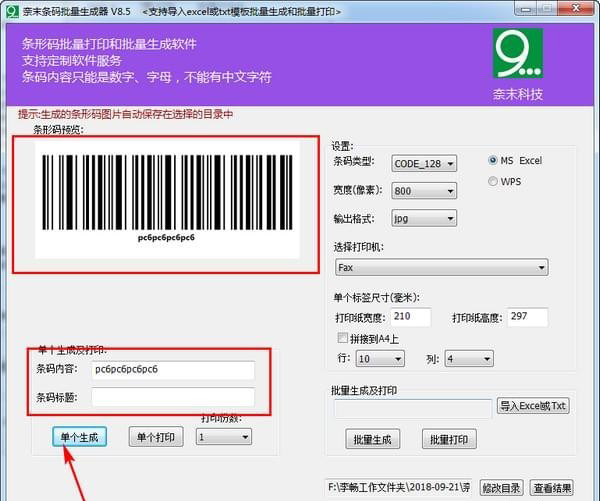Image resolution: width=600 pixels, height=501 pixels.
Task: Close the window with the red X
Action: [575, 9]
